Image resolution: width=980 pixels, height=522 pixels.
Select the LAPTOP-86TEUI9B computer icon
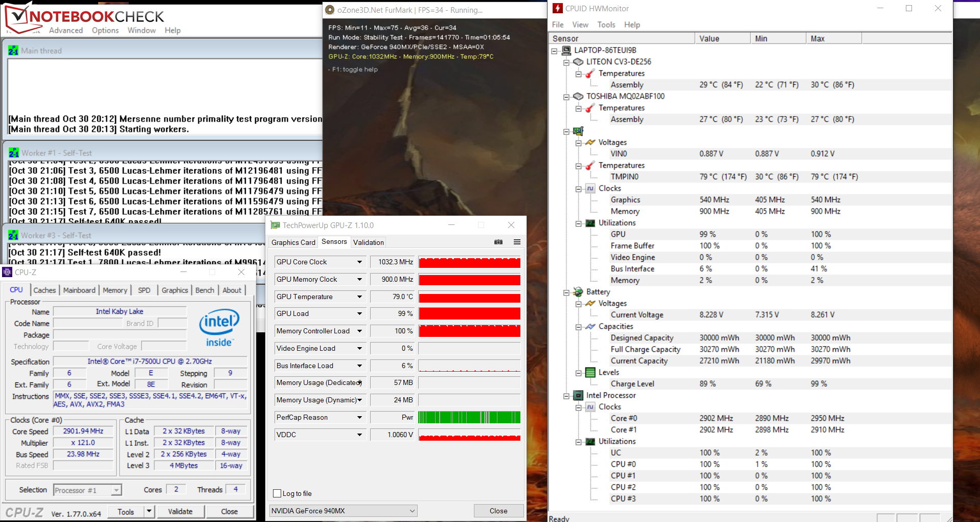coord(566,50)
